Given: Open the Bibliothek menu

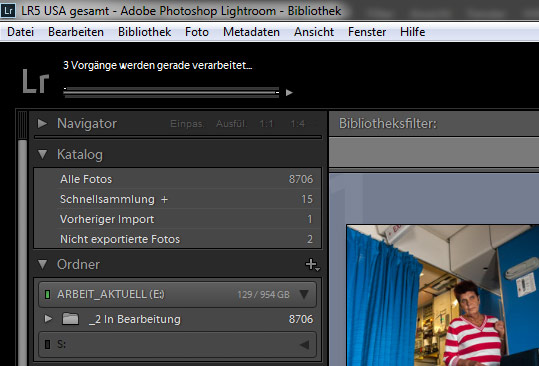Looking at the screenshot, I should tap(144, 32).
